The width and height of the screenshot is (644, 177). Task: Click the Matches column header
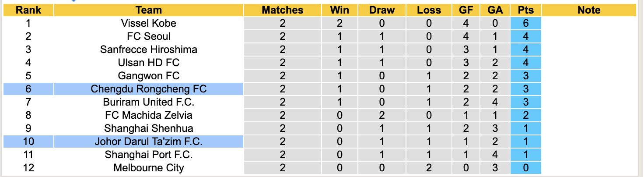click(x=282, y=10)
